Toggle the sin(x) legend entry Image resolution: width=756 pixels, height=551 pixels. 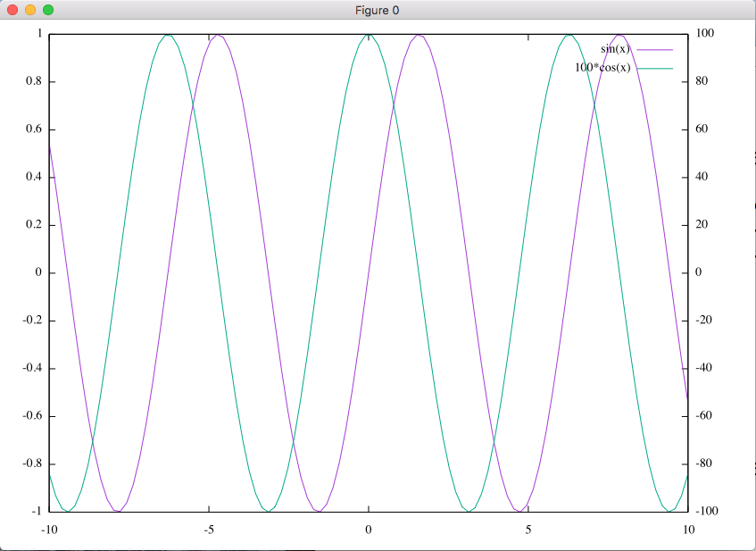pos(616,48)
